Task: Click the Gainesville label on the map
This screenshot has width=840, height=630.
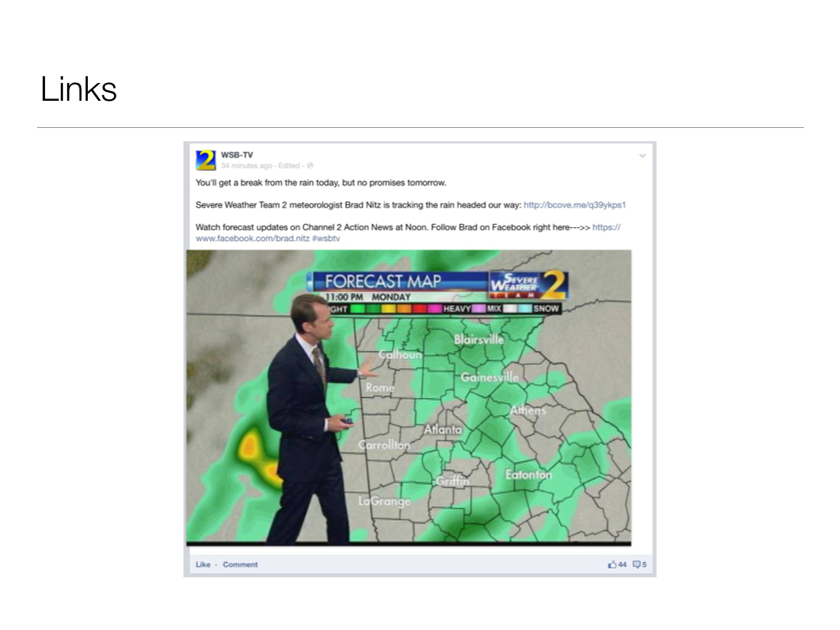Action: pyautogui.click(x=490, y=377)
